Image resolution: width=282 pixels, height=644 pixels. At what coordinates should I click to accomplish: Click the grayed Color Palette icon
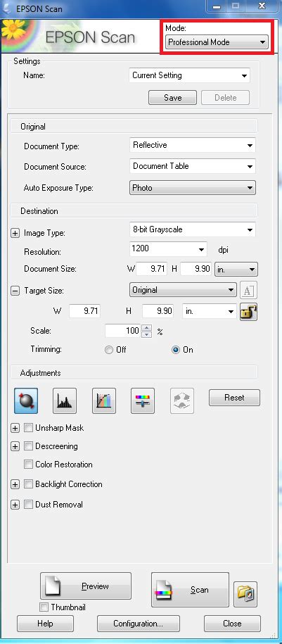tap(182, 400)
